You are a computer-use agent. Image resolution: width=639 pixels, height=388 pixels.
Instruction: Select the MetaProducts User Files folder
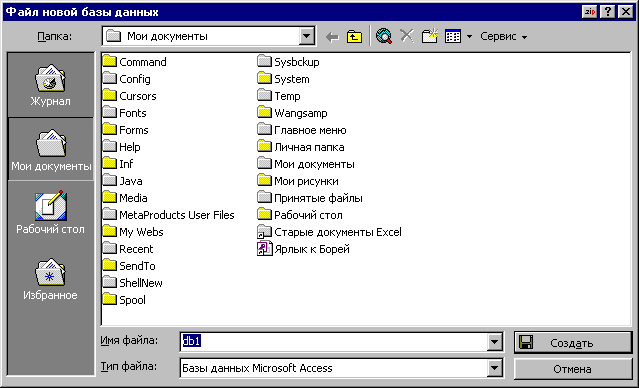[169, 215]
